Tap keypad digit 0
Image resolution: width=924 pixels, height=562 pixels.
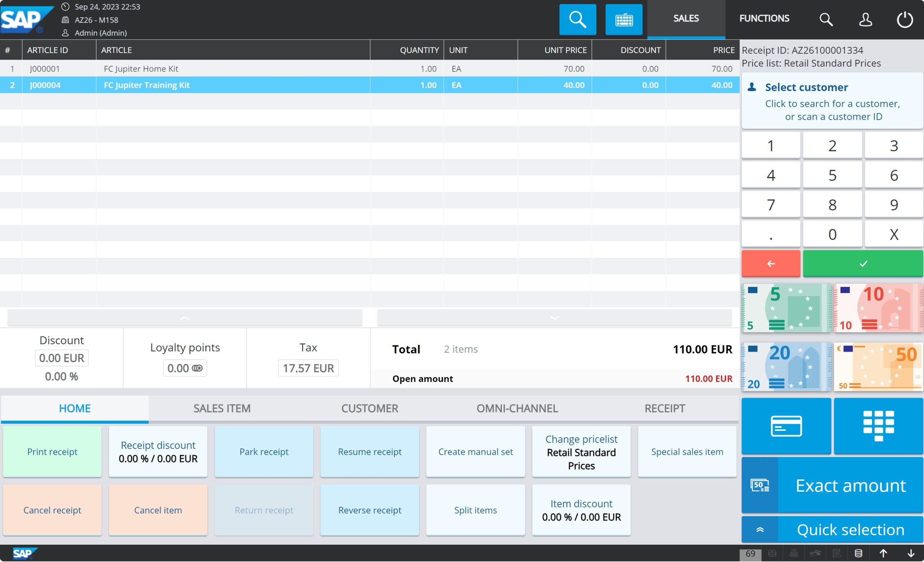coord(832,234)
